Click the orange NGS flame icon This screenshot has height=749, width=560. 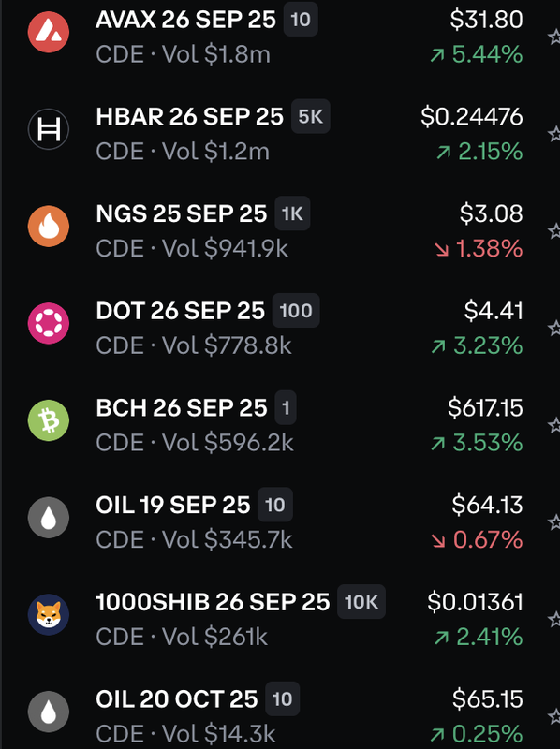49,226
